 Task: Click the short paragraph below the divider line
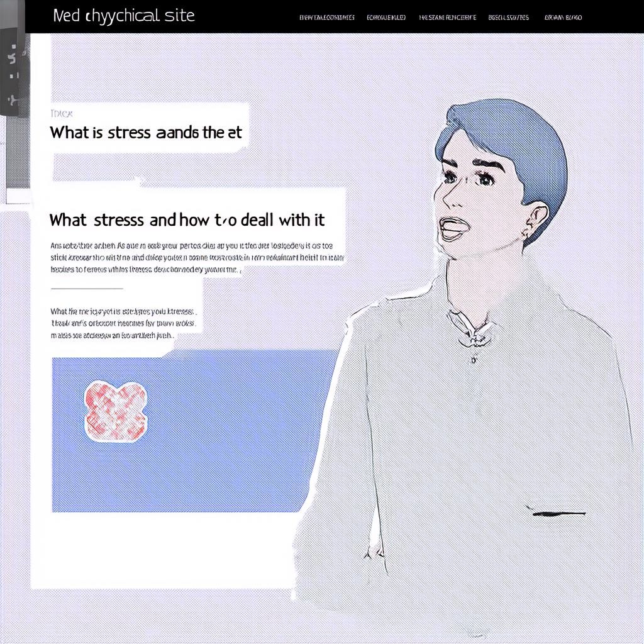point(124,323)
